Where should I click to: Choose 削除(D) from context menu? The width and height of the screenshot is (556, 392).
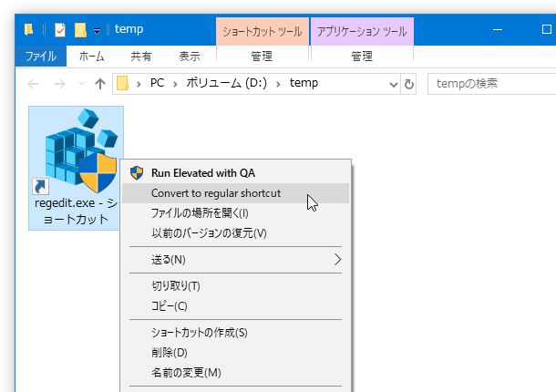[235, 353]
